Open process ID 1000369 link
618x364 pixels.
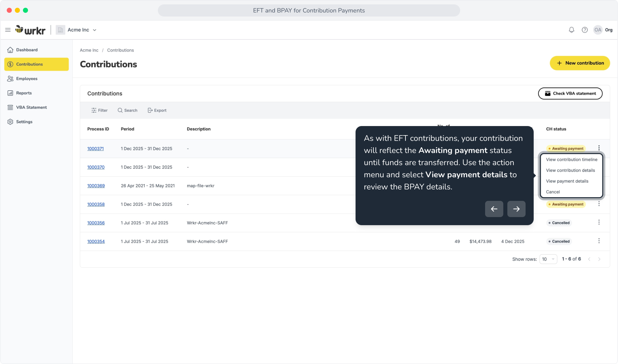coord(96,186)
